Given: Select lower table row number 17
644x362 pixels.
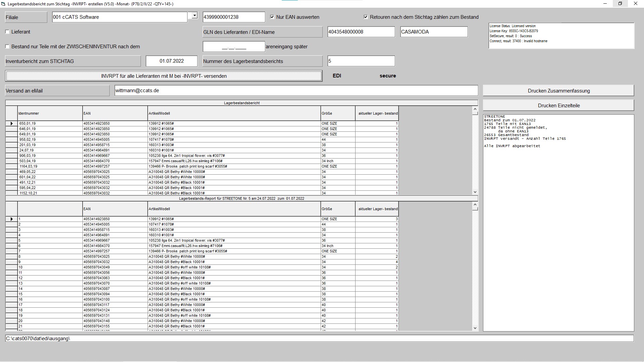Looking at the screenshot, I should tap(50, 305).
